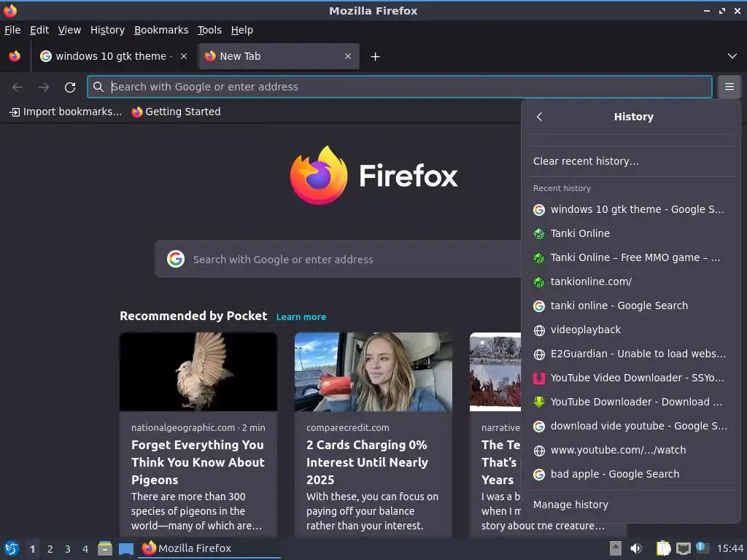Reload the current page

70,87
